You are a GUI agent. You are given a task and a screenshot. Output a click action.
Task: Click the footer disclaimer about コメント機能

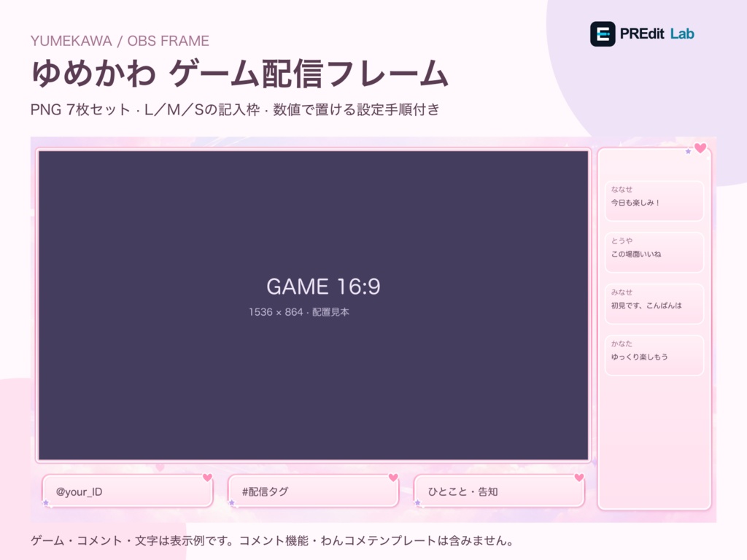click(x=273, y=540)
